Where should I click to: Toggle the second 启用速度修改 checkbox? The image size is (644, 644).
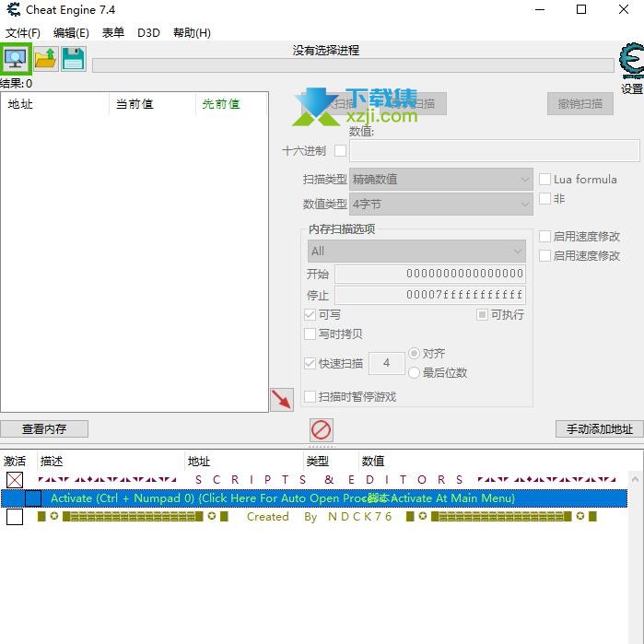(544, 256)
